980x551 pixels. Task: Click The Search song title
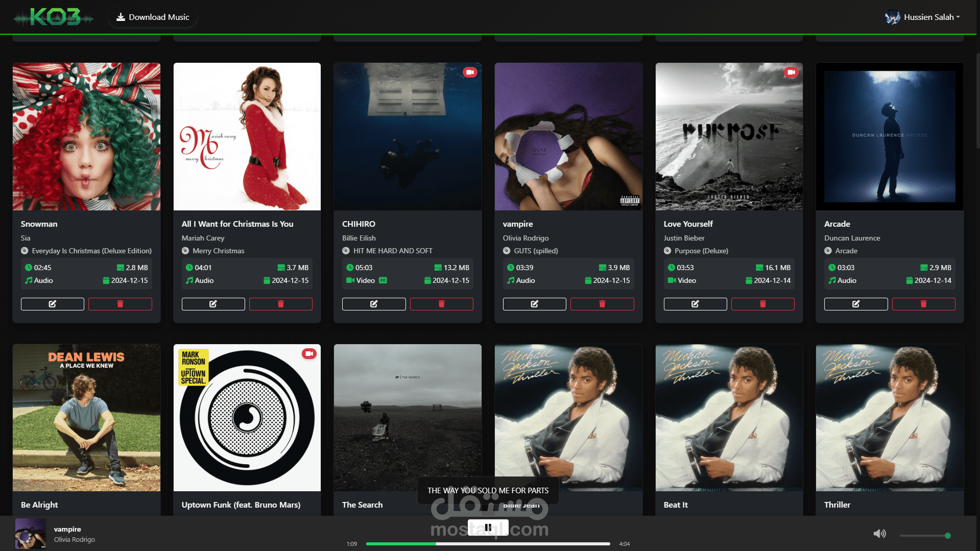[x=362, y=505]
